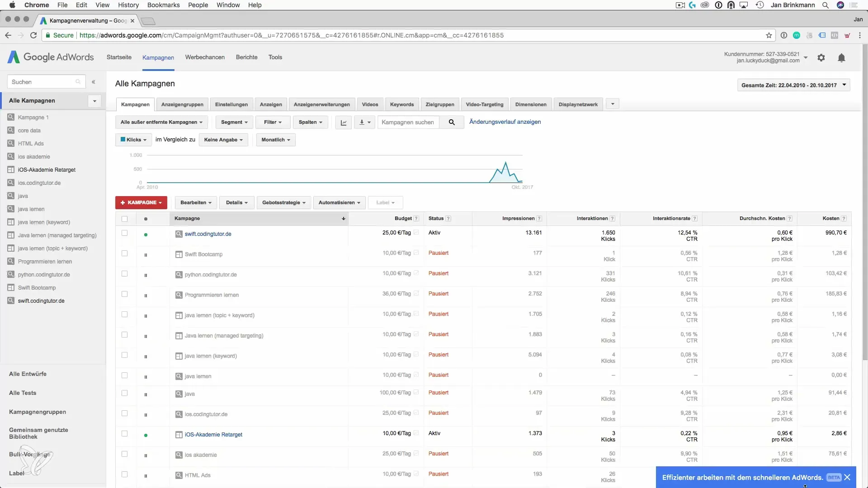Toggle the select-all campaigns header checkbox

[124, 219]
